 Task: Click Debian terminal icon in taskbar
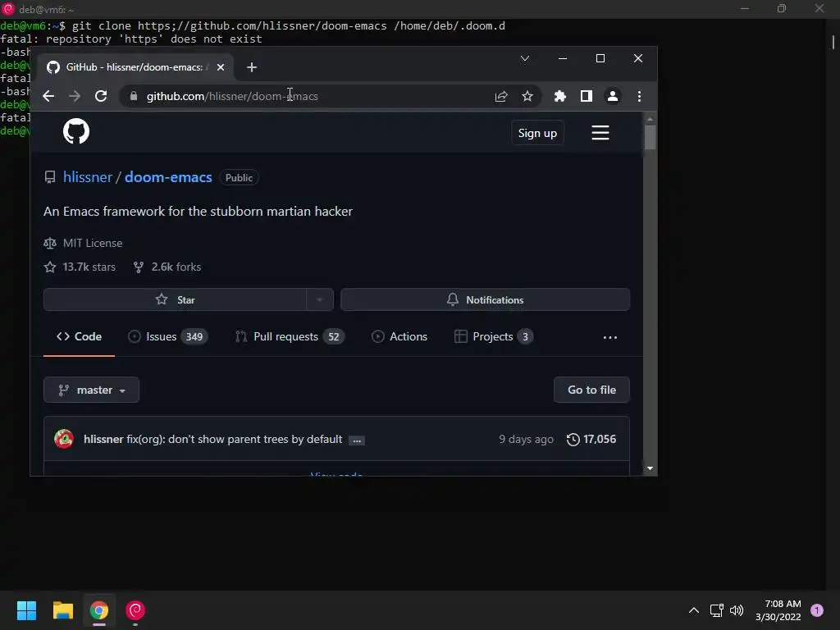tap(135, 610)
